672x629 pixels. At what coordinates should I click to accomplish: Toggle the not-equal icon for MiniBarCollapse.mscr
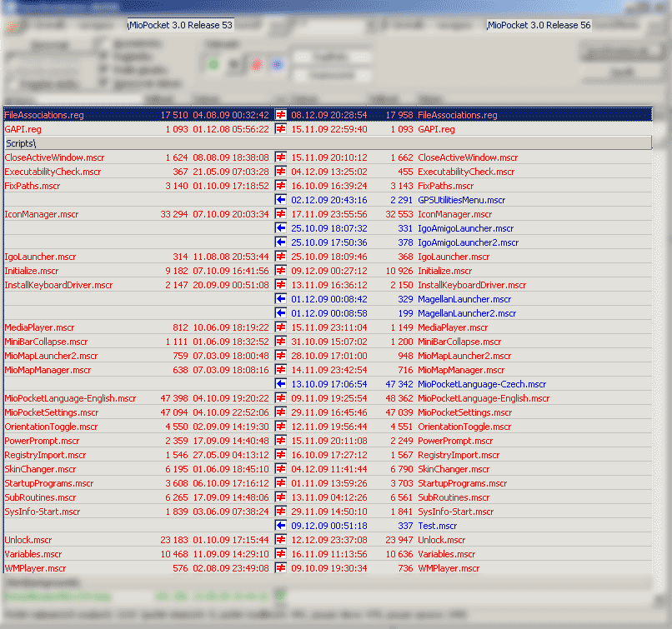(281, 342)
